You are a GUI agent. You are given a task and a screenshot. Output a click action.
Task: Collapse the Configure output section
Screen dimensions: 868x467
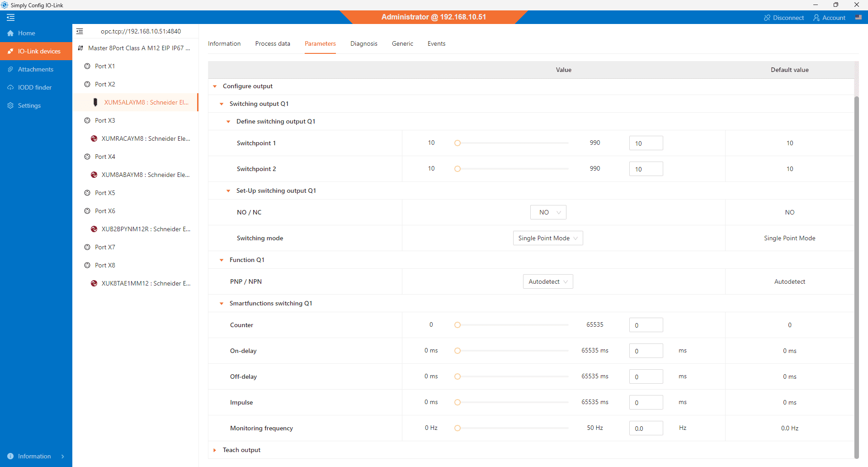(x=215, y=86)
